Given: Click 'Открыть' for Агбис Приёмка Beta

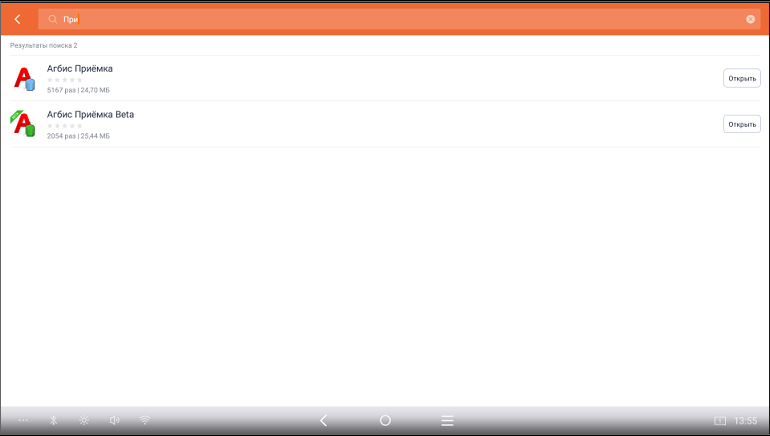Looking at the screenshot, I should coord(742,124).
